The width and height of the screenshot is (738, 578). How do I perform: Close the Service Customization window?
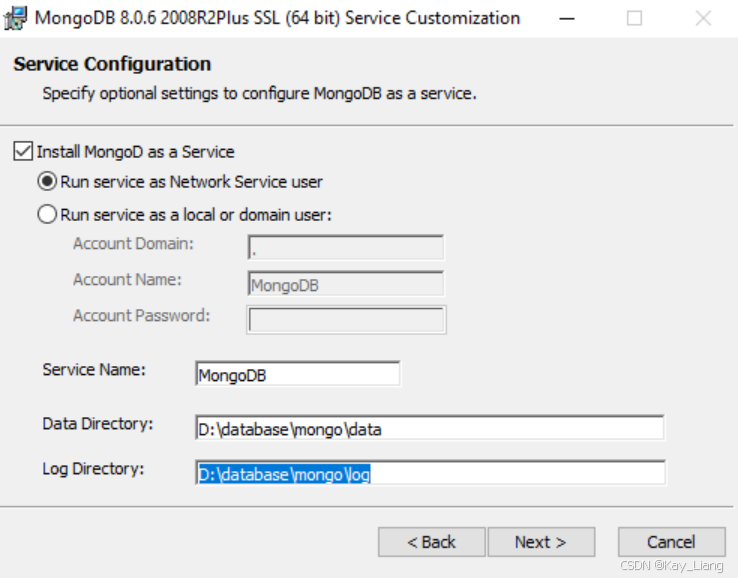(703, 19)
